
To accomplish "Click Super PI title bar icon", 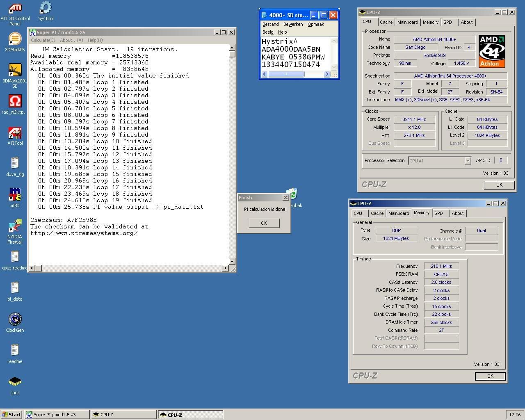I will click(x=32, y=32).
